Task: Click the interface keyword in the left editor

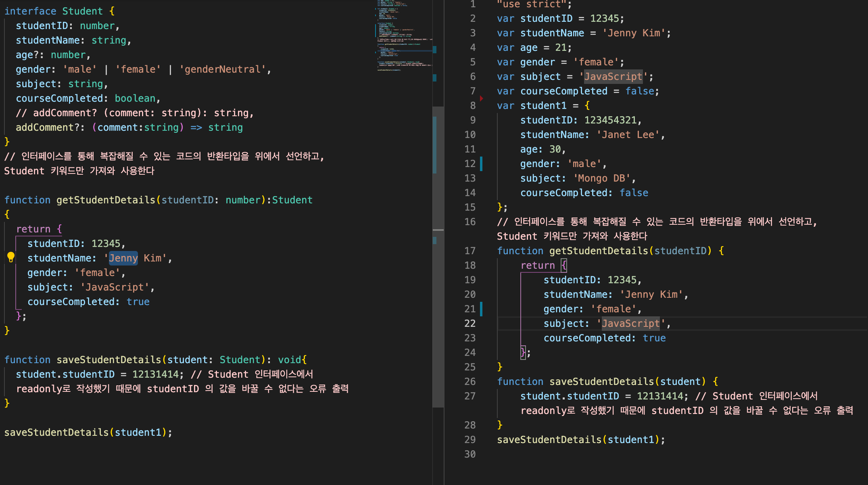Action: tap(30, 11)
